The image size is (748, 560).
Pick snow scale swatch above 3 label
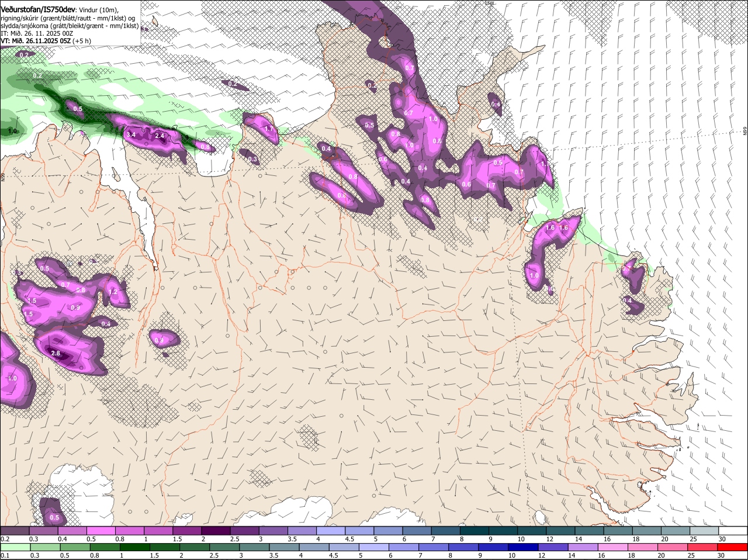pos(273,530)
